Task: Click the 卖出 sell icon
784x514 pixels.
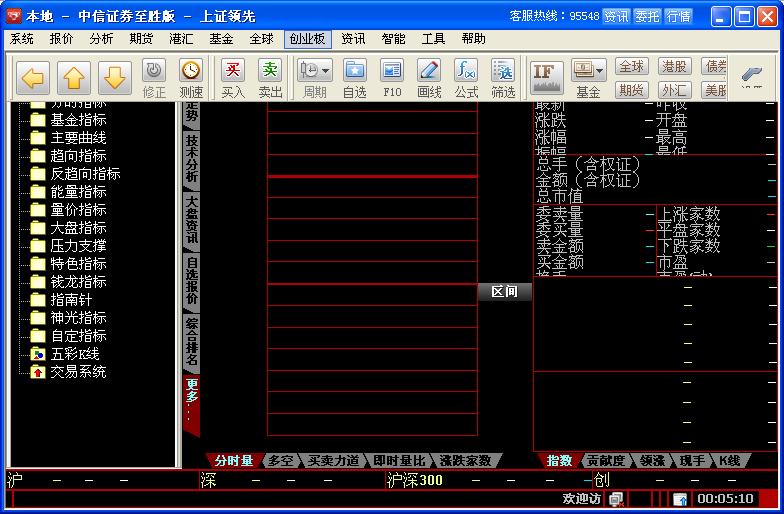Action: [x=270, y=78]
